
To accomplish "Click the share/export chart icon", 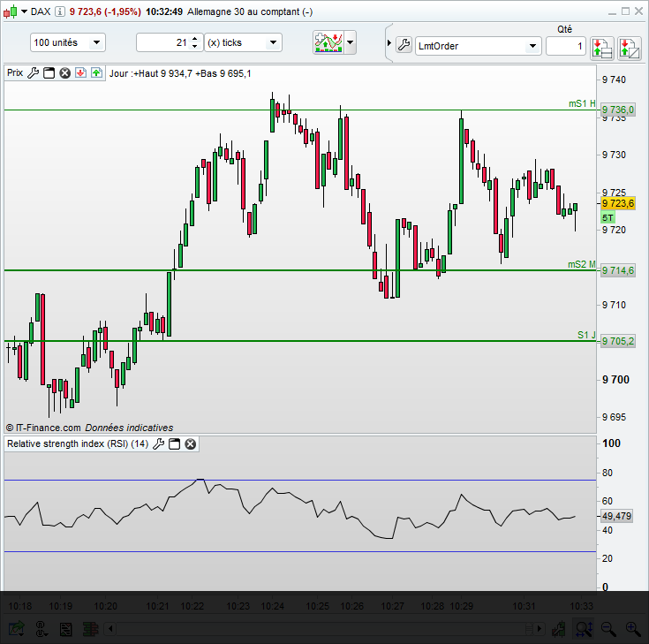I will [17, 629].
